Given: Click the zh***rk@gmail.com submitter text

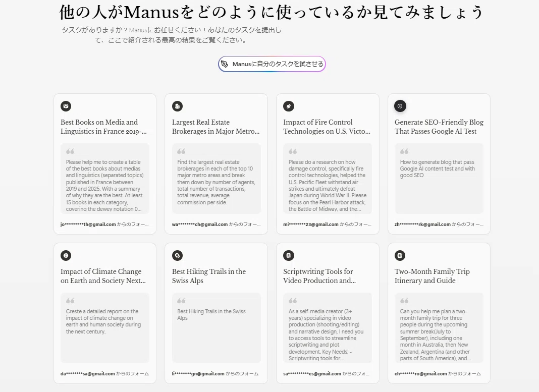Looking at the screenshot, I should (422, 225).
